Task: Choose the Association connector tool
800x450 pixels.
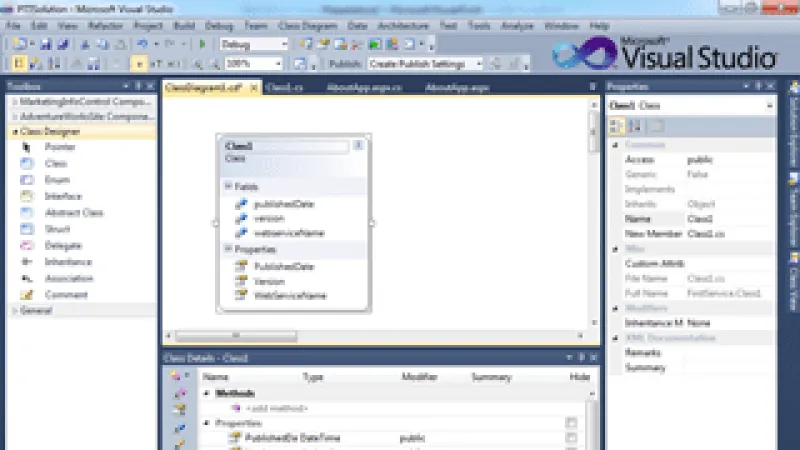Action: click(68, 278)
